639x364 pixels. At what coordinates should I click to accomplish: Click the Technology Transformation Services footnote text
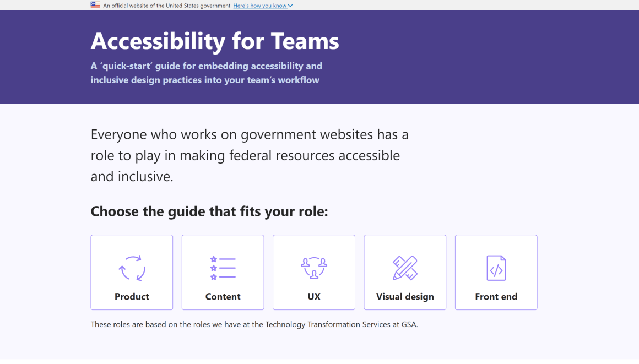point(254,324)
